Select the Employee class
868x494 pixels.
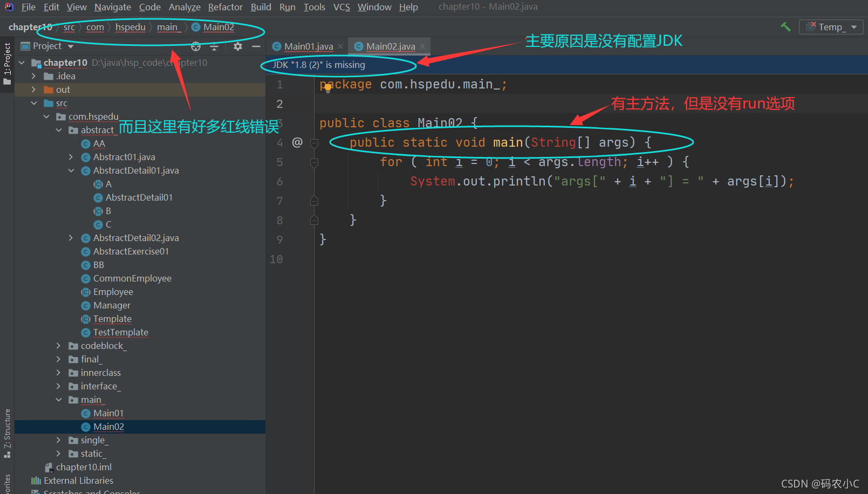coord(113,292)
